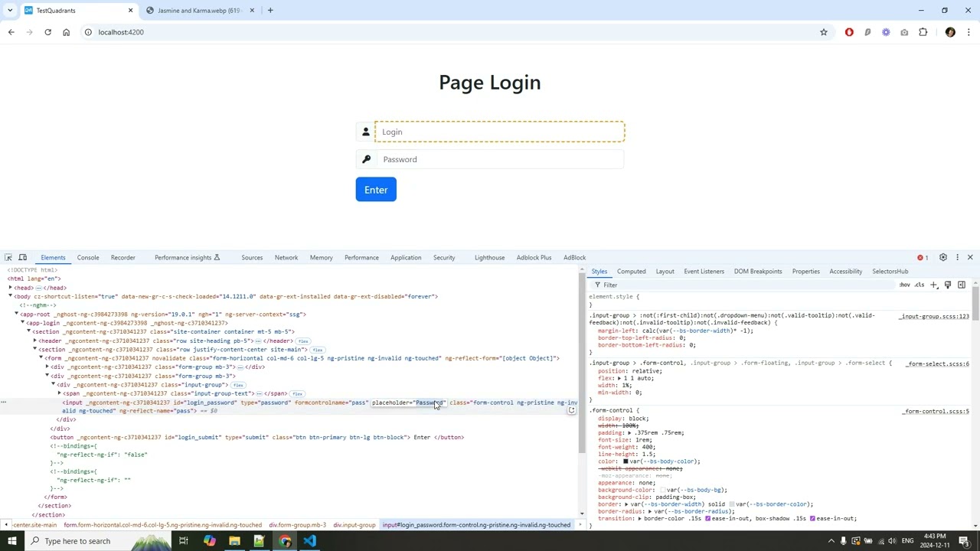The width and height of the screenshot is (980, 551).
Task: View site information icon
Action: (x=88, y=32)
